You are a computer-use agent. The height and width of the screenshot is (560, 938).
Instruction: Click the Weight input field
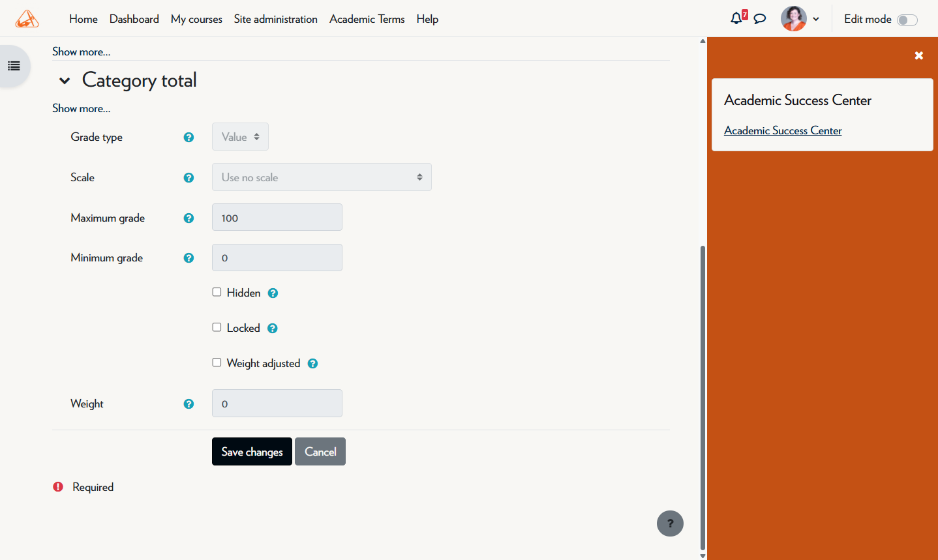click(277, 404)
